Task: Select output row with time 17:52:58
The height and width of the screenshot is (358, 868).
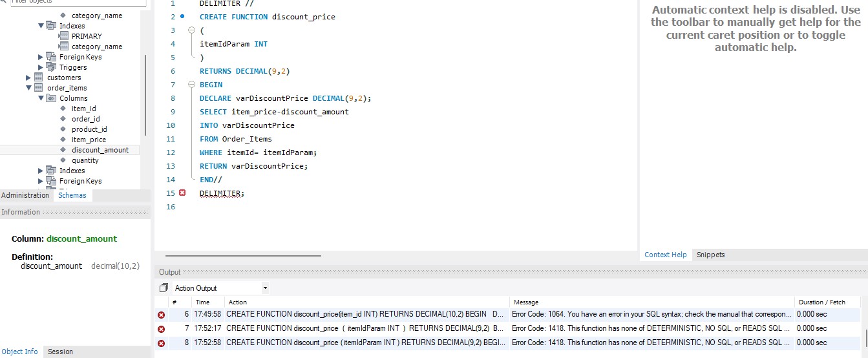Action: pos(508,343)
